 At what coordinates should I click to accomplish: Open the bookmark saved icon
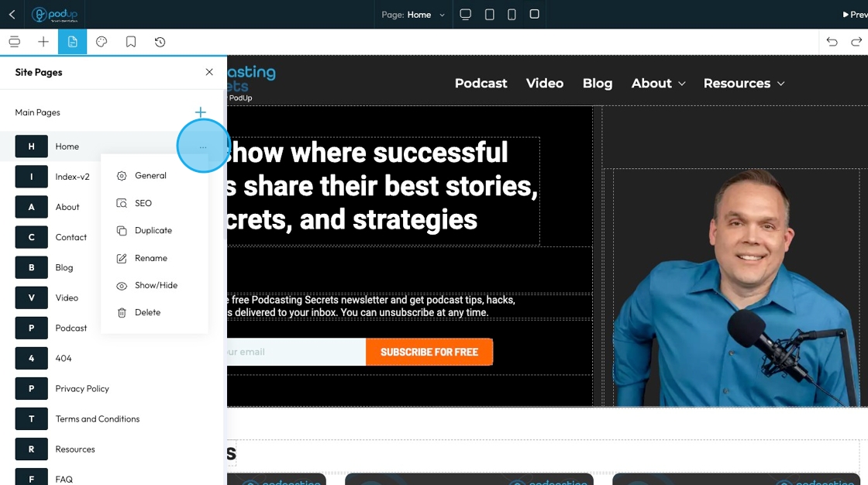(131, 42)
